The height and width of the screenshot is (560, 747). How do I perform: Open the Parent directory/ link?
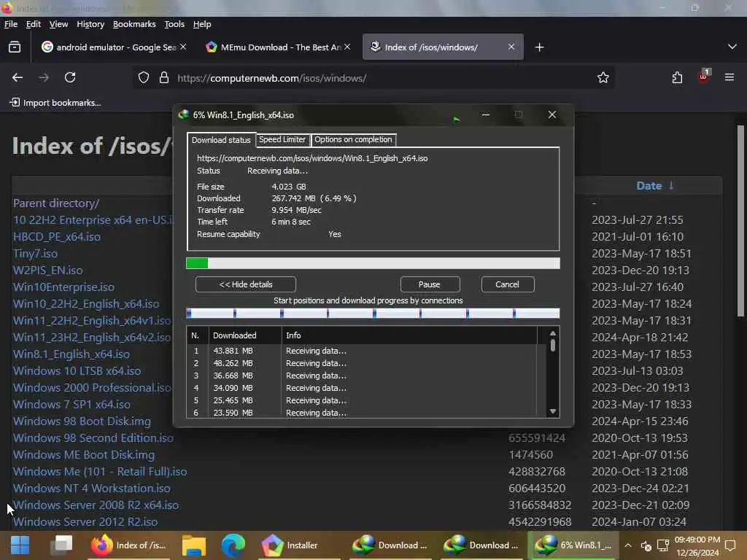click(56, 203)
